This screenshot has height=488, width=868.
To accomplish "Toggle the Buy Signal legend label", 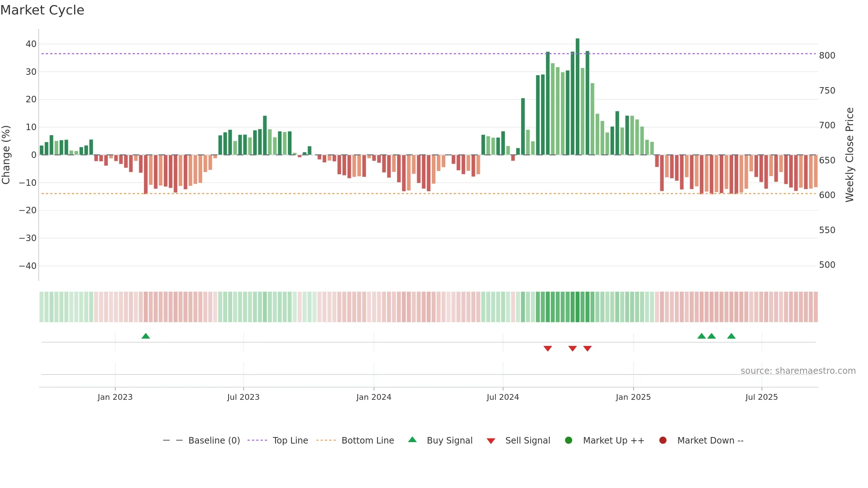I will pos(450,440).
